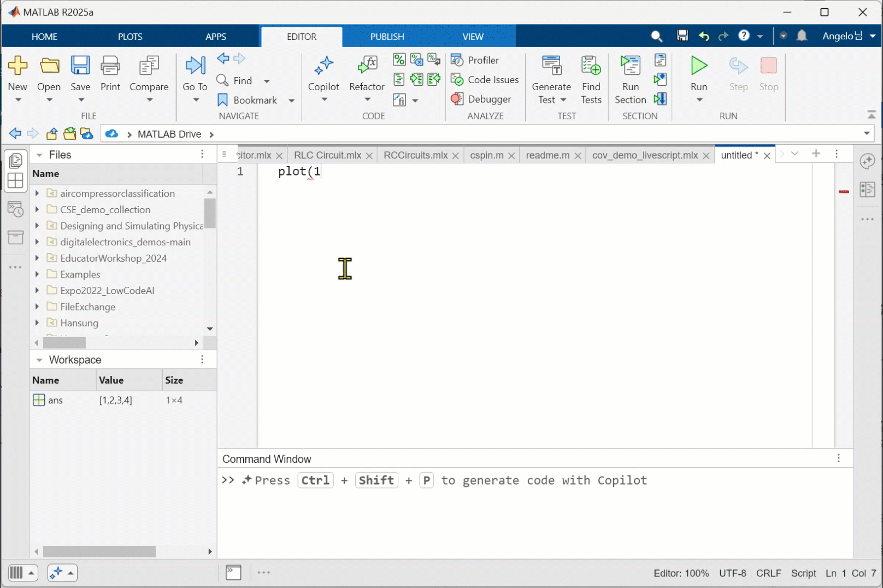Click the Command Window icon in status bar
The height and width of the screenshot is (588, 883).
pos(233,572)
